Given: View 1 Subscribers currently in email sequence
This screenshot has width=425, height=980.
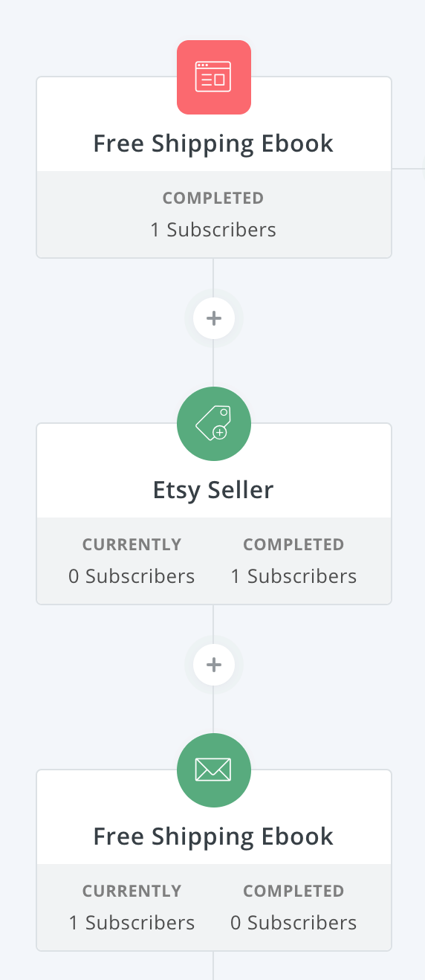Looking at the screenshot, I should [x=132, y=923].
